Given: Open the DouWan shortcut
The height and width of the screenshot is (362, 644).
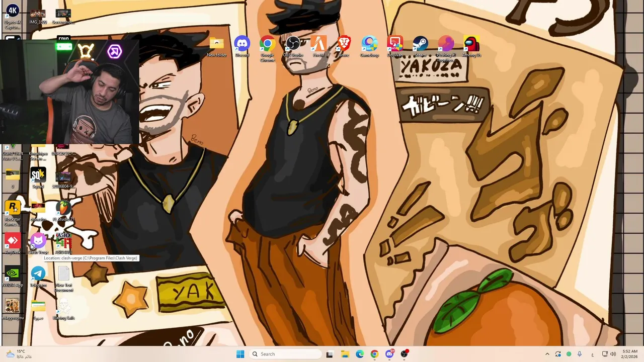Looking at the screenshot, I should click(x=395, y=47).
